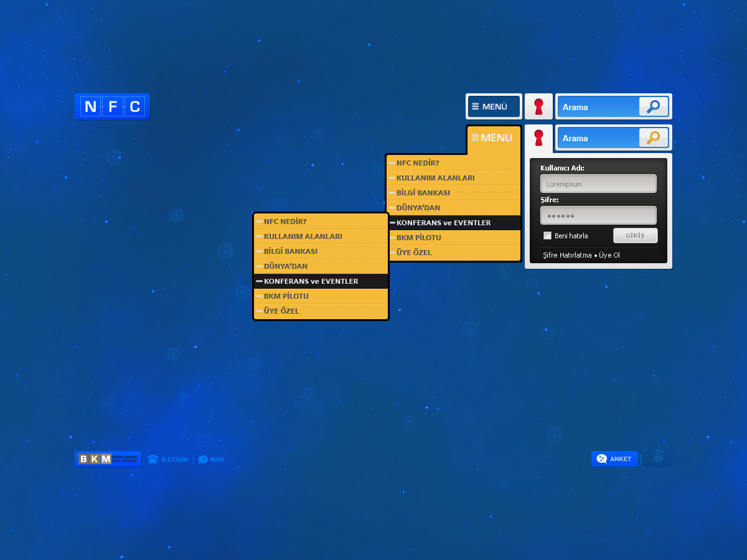The width and height of the screenshot is (747, 560).
Task: Click the Kullanıcı Adı input field
Action: click(x=598, y=184)
